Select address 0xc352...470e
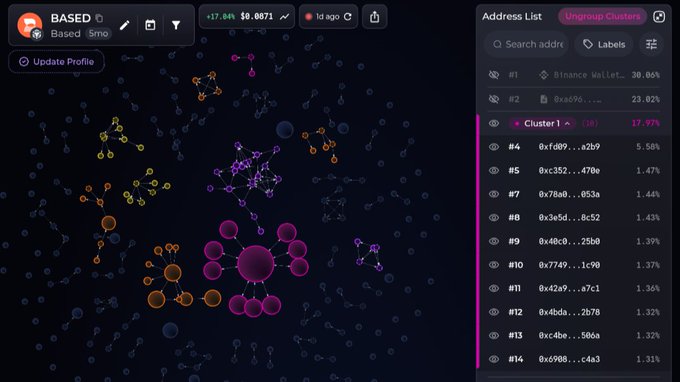The height and width of the screenshot is (382, 680). pyautogui.click(x=569, y=170)
